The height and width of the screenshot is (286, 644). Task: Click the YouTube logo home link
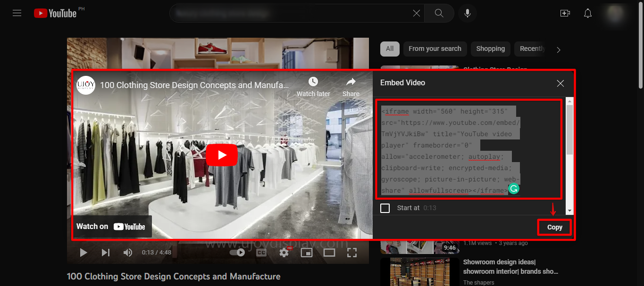click(55, 13)
